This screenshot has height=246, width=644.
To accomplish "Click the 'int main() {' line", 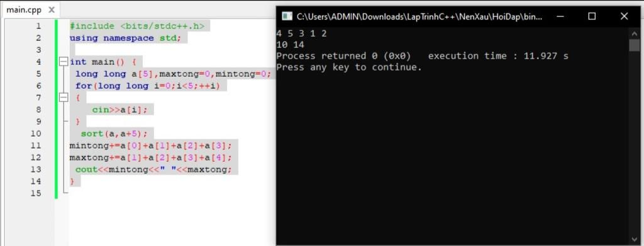I will (x=103, y=62).
